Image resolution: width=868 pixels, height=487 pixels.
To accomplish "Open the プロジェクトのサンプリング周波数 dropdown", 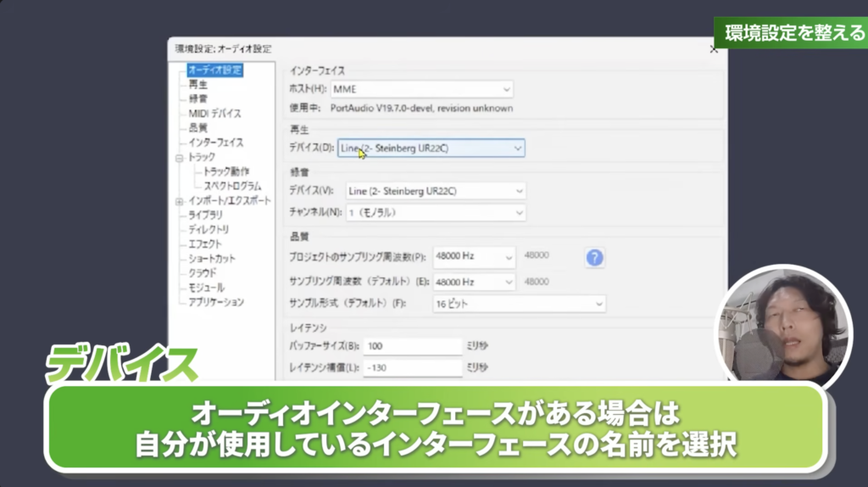I will pyautogui.click(x=473, y=256).
